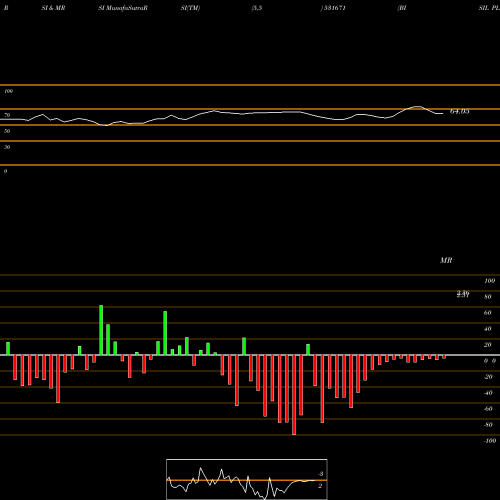Click the "SI MunafaSutraR" header label
This screenshot has width=500, height=500.
(123, 8)
